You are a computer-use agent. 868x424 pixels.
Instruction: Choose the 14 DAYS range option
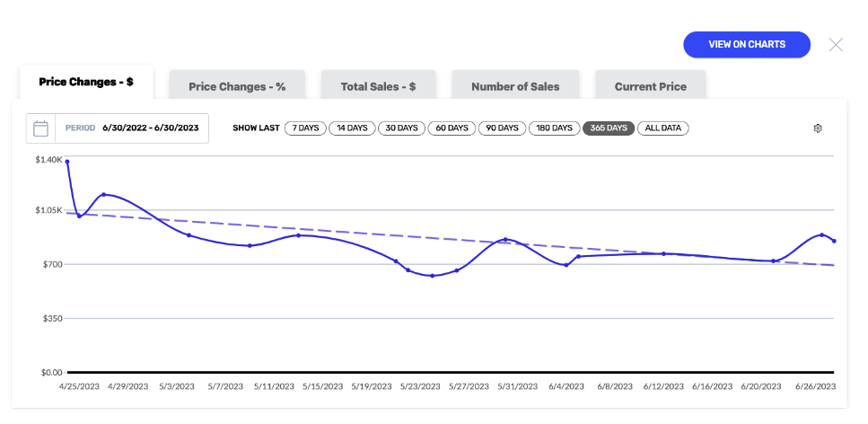click(x=352, y=128)
